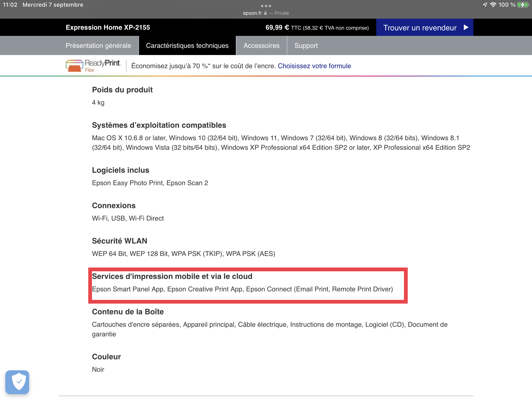Tap the padlock icon beside epson.fr
Screen dimensions: 532x399
point(265,13)
